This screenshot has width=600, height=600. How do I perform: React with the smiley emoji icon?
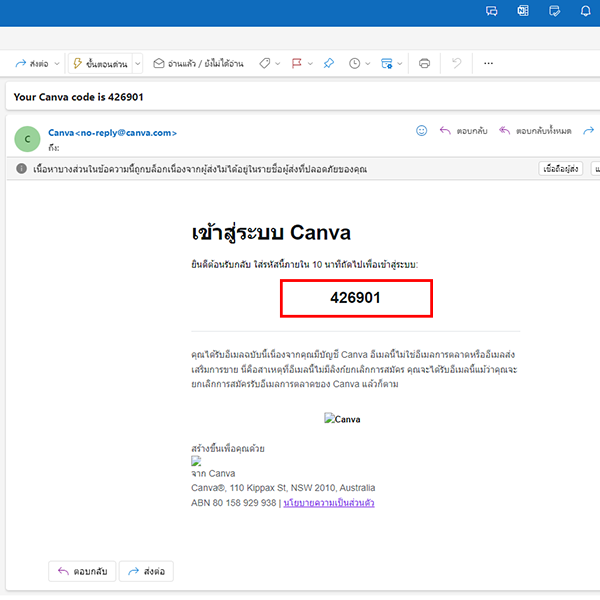tap(421, 131)
